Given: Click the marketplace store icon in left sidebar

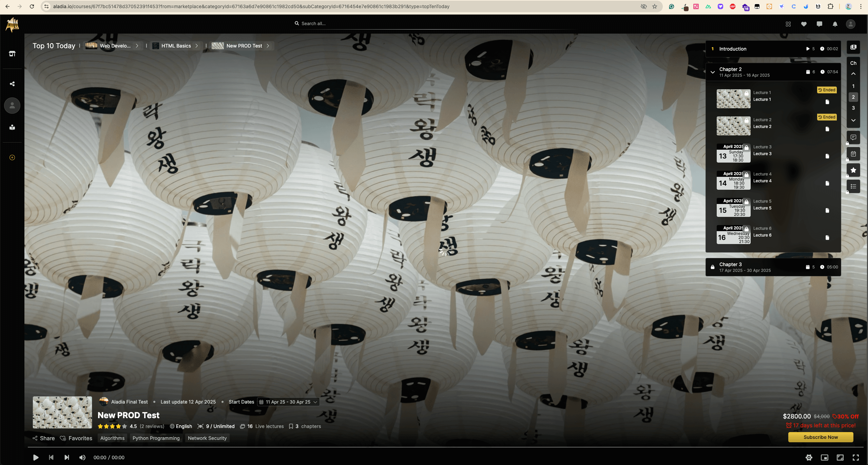Looking at the screenshot, I should coord(12,54).
